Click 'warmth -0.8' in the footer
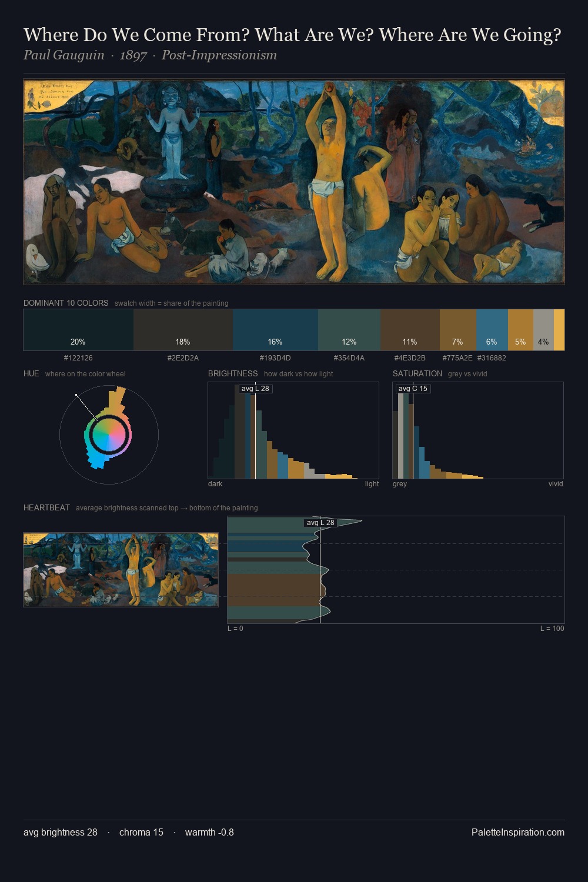The width and height of the screenshot is (588, 882). click(x=209, y=833)
